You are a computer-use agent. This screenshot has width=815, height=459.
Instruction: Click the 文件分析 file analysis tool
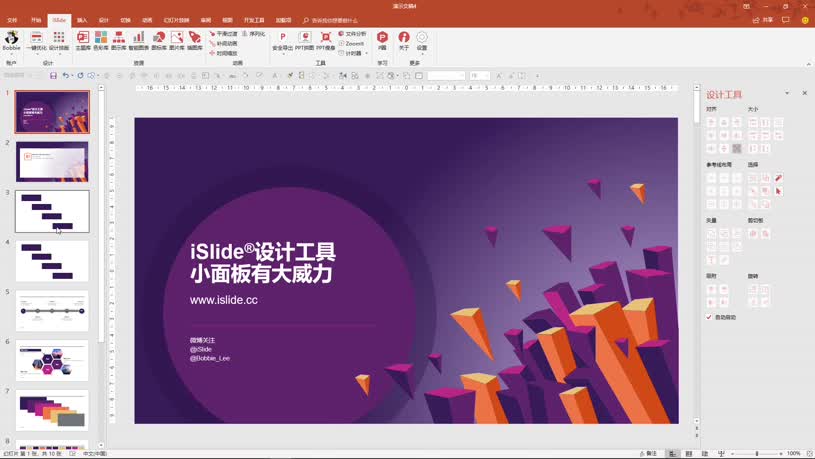(x=352, y=34)
